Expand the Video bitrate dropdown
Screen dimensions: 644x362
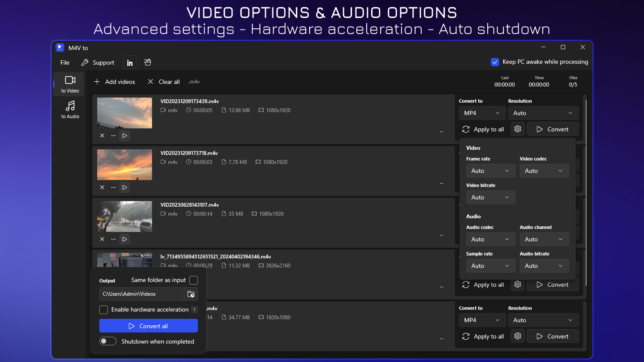point(491,197)
